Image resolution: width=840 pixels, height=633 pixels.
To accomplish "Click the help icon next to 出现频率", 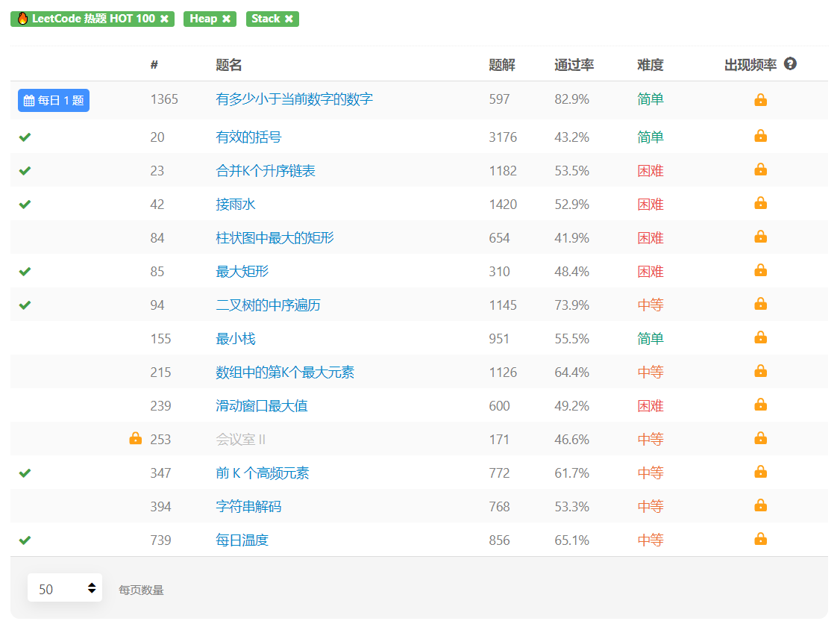I will pyautogui.click(x=789, y=63).
